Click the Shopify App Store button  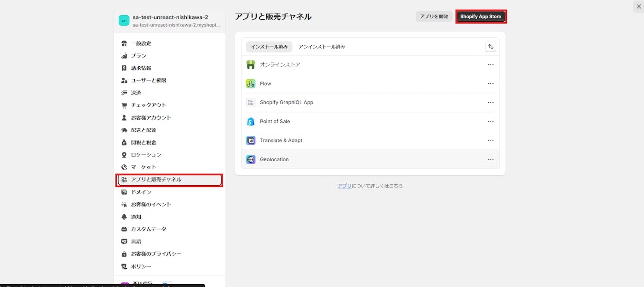[x=481, y=16]
